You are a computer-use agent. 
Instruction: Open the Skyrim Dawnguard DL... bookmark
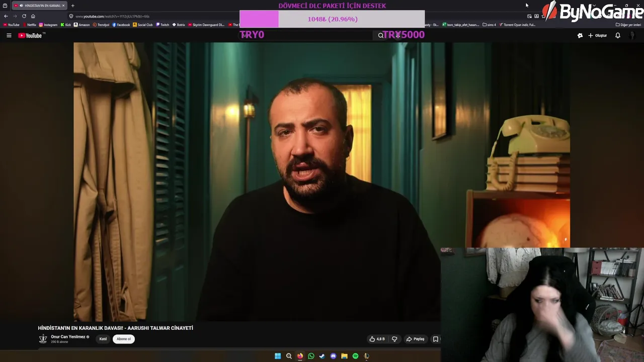(x=206, y=25)
